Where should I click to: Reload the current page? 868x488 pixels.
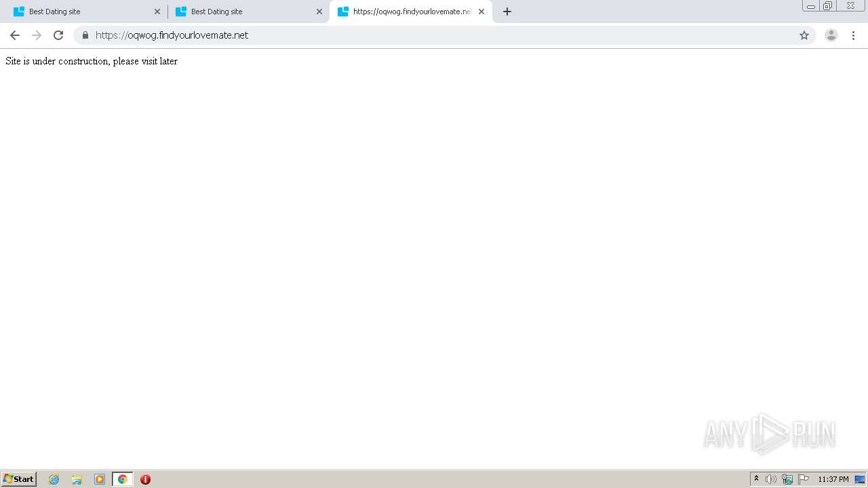click(58, 35)
